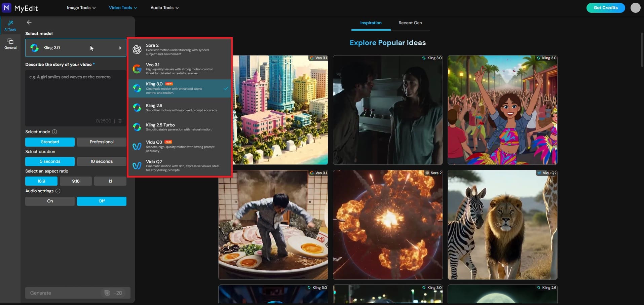Switch generation mode to Professional
644x305 pixels.
tap(101, 142)
